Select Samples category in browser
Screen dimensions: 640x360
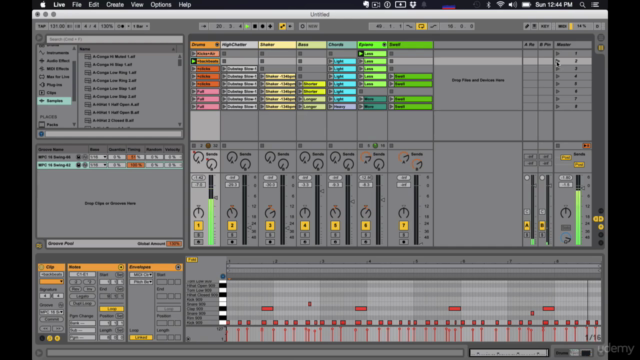[54, 100]
